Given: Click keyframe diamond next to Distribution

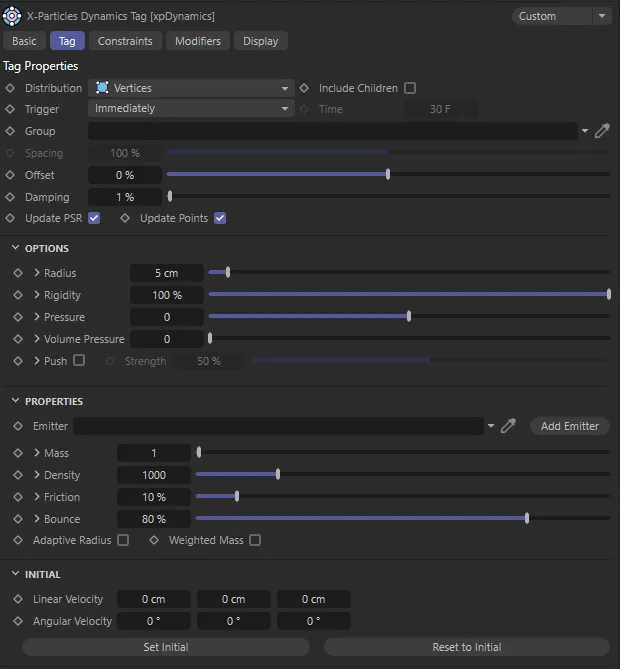Looking at the screenshot, I should click(10, 88).
